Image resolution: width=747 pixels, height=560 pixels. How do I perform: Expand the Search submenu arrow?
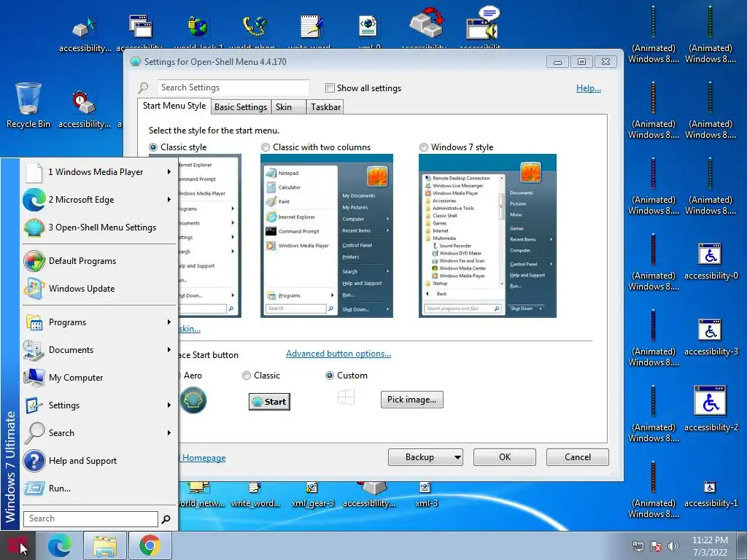pos(169,433)
